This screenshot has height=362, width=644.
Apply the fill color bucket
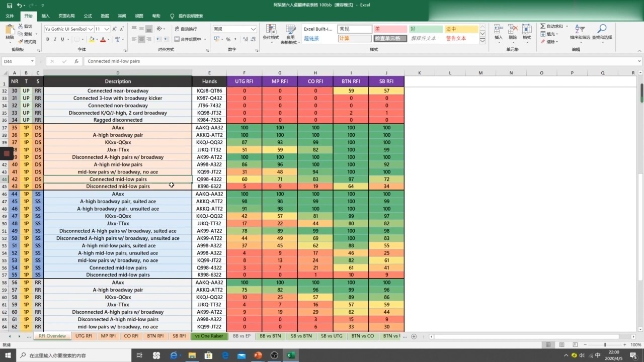pyautogui.click(x=92, y=39)
